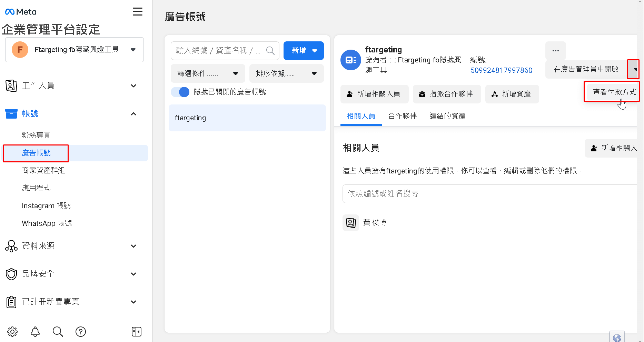Toggle 隱藏已關閉的廣告帳號 switch
Viewport: 644px width, 342px height.
(180, 92)
